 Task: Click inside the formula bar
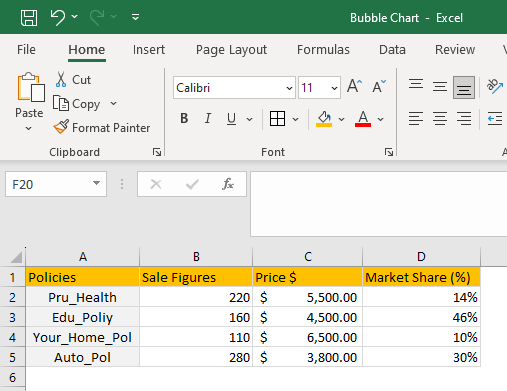(x=379, y=204)
